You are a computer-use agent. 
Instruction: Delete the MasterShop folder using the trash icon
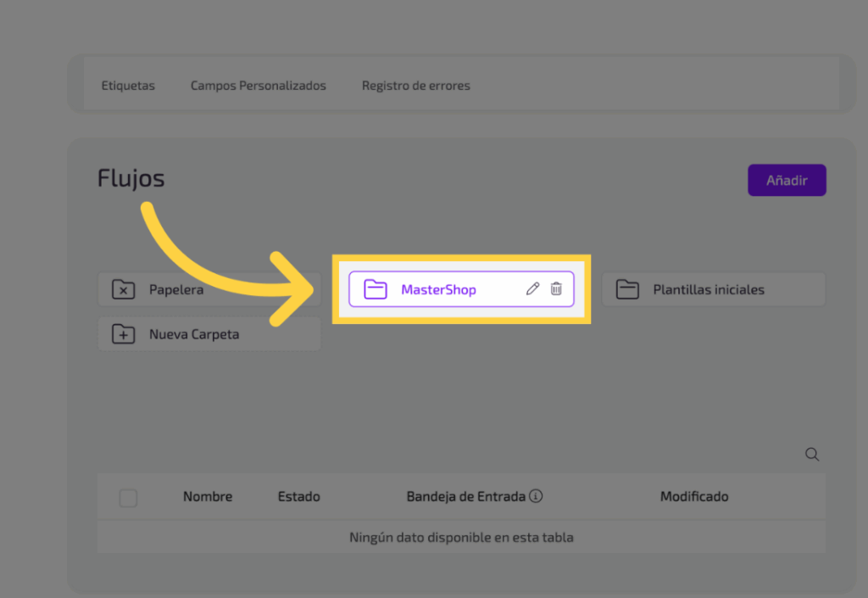[556, 289]
